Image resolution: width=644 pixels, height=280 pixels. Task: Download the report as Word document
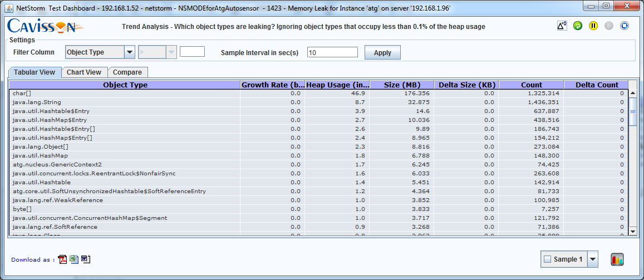tap(85, 259)
